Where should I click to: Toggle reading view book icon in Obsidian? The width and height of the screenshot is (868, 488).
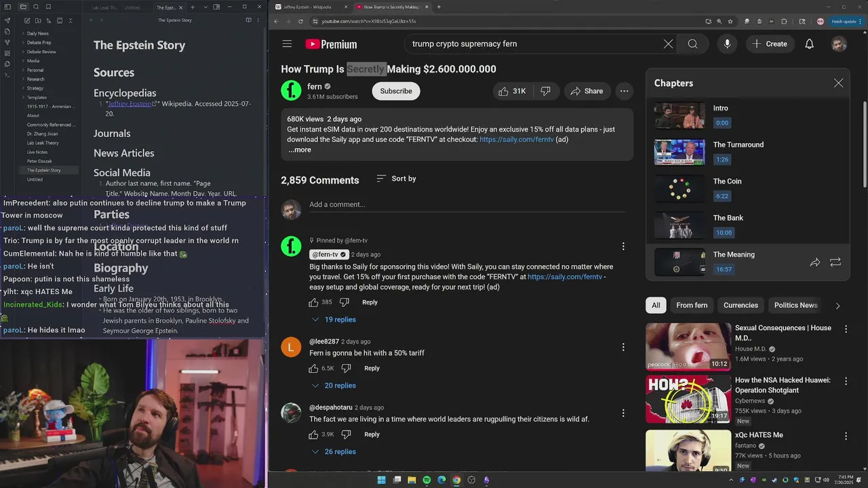[248, 20]
